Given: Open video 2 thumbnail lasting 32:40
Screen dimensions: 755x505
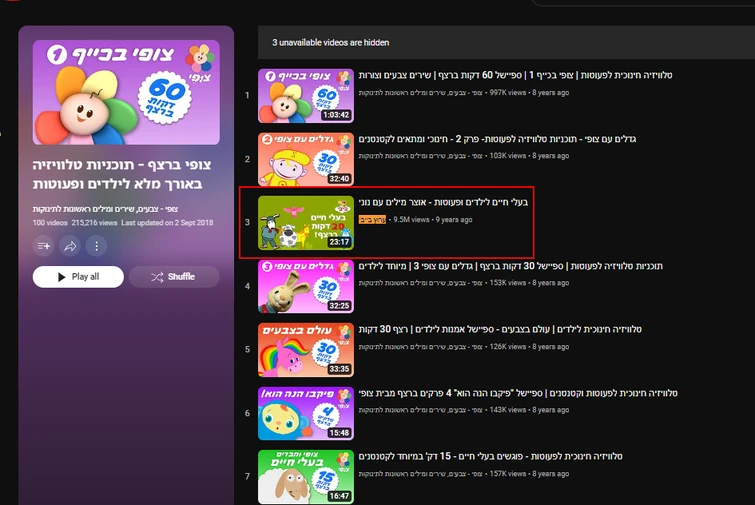Looking at the screenshot, I should pyautogui.click(x=306, y=159).
